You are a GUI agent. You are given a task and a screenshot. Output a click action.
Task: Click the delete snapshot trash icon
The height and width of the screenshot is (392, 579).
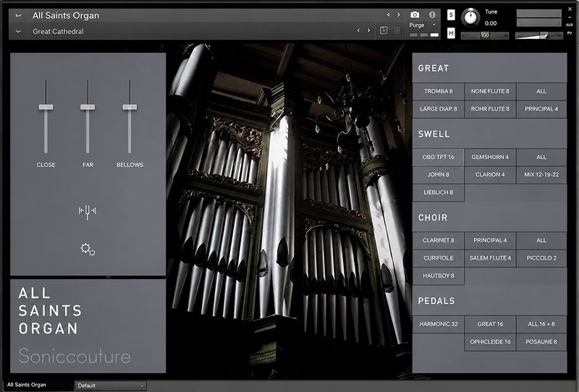[397, 30]
